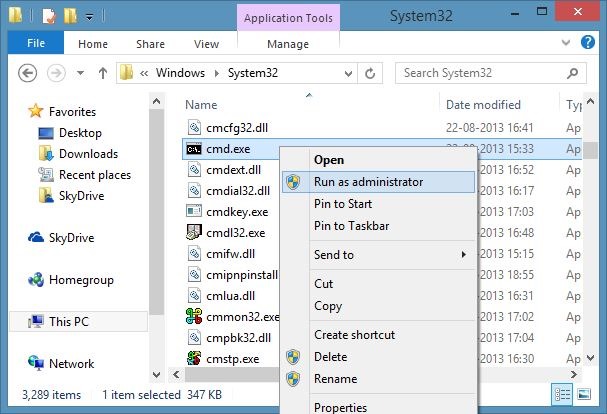Click the cmd.exe command prompt icon
This screenshot has height=414, width=607.
(x=194, y=149)
